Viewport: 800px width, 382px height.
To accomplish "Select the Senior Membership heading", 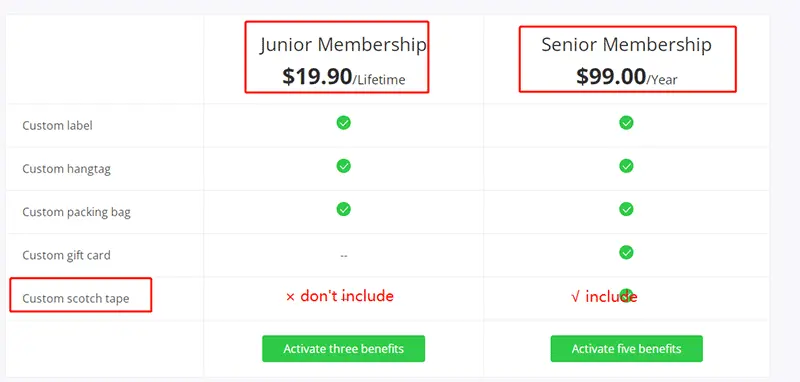I will (x=627, y=45).
